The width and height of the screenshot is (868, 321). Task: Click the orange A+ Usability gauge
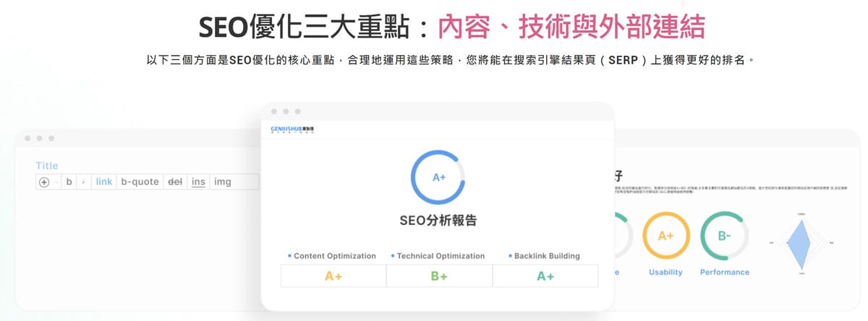click(665, 236)
